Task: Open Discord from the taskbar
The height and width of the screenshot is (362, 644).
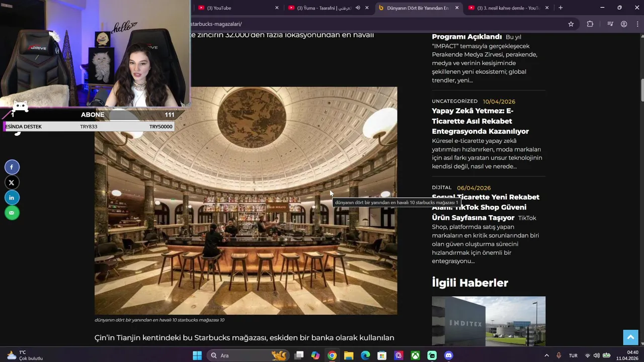Action: coord(448,355)
